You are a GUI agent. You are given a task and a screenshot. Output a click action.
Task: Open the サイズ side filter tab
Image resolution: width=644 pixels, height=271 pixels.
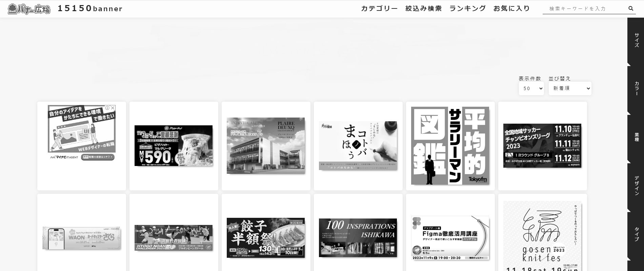pos(636,40)
